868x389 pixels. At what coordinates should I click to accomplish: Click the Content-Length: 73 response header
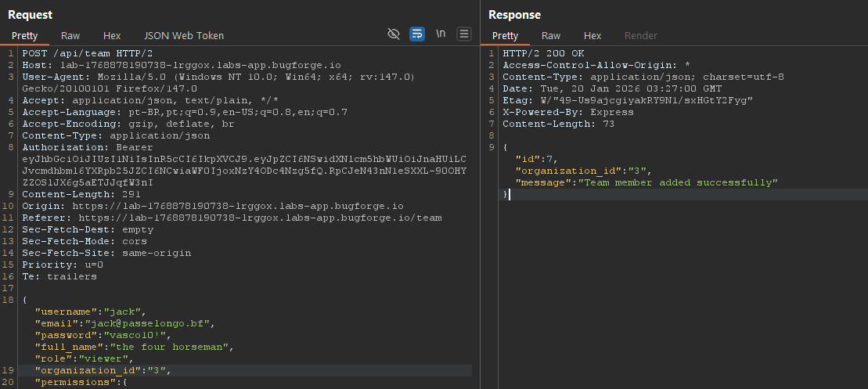559,124
